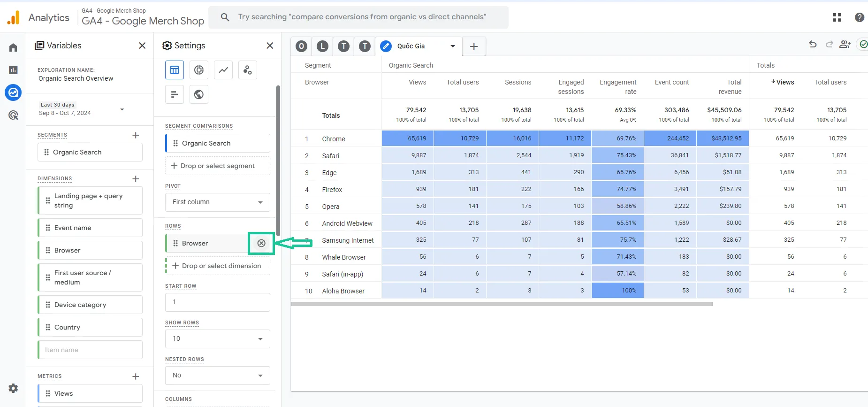Open the Nested Rows dropdown
The height and width of the screenshot is (407, 868).
pyautogui.click(x=218, y=376)
